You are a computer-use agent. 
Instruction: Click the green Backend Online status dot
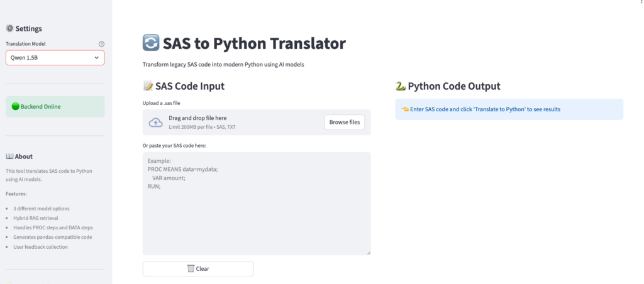tap(16, 107)
